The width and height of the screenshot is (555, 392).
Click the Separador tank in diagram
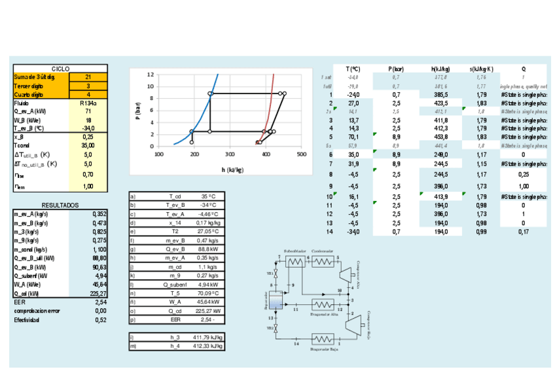click(x=276, y=301)
